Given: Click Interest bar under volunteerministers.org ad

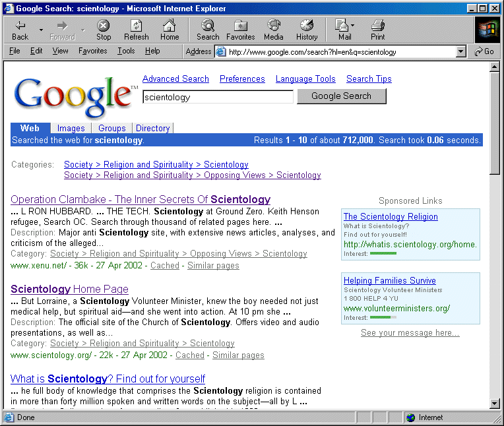Looking at the screenshot, I should point(383,317).
